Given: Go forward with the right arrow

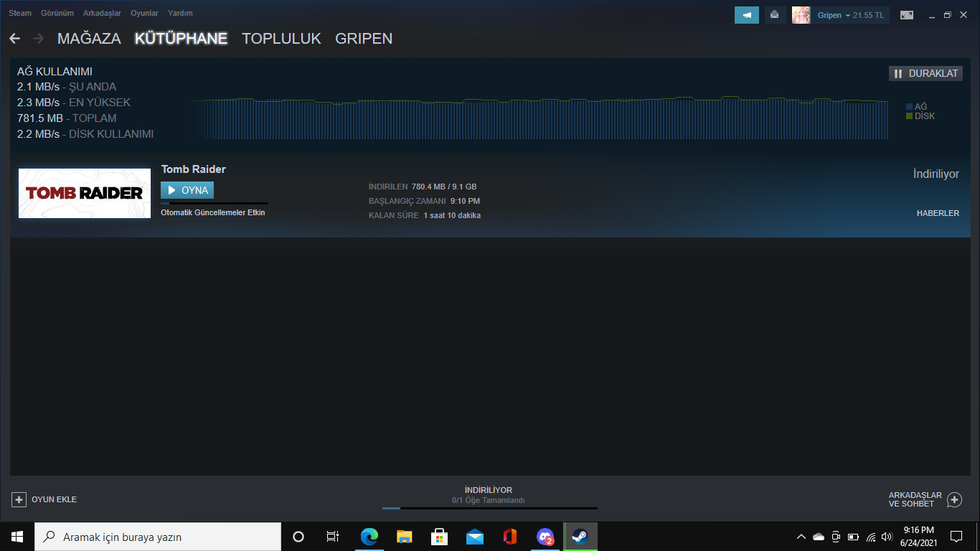Looking at the screenshot, I should click(x=39, y=38).
